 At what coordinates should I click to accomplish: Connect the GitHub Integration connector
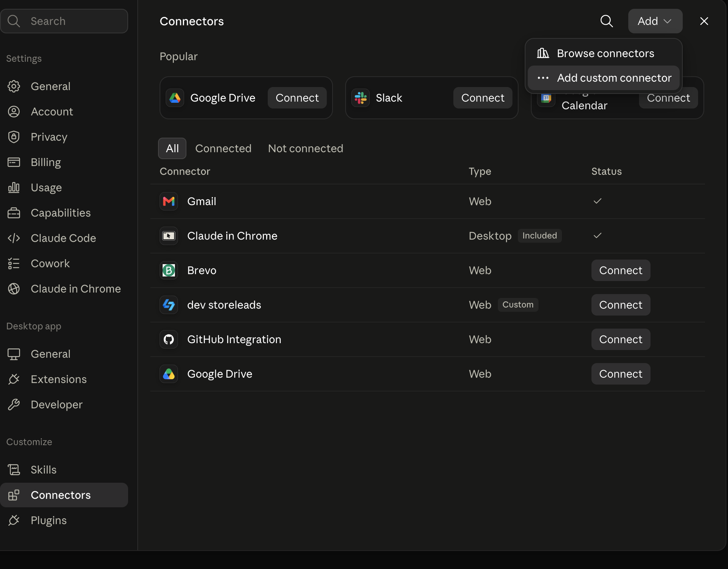tap(621, 339)
